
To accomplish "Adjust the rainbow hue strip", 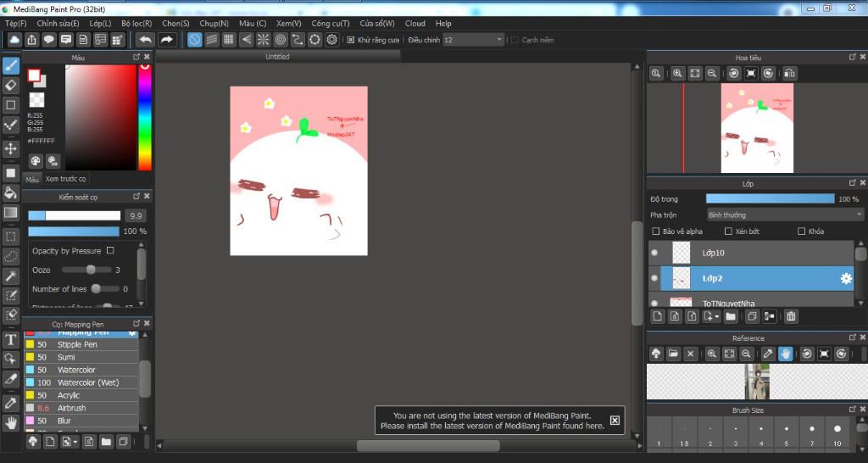I will click(x=144, y=117).
